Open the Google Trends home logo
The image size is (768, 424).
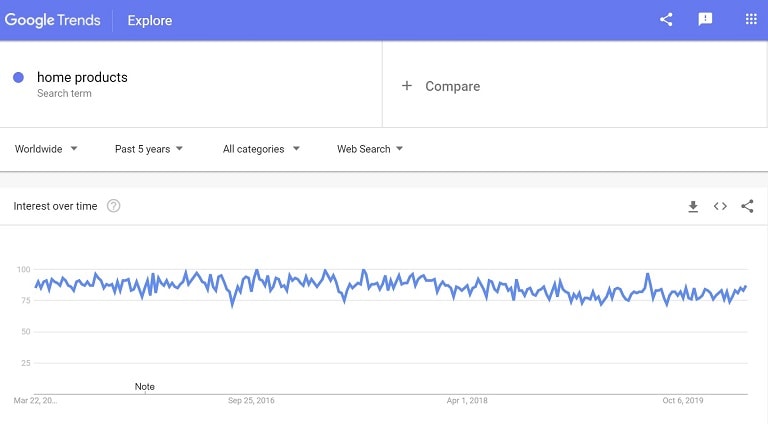coord(52,20)
